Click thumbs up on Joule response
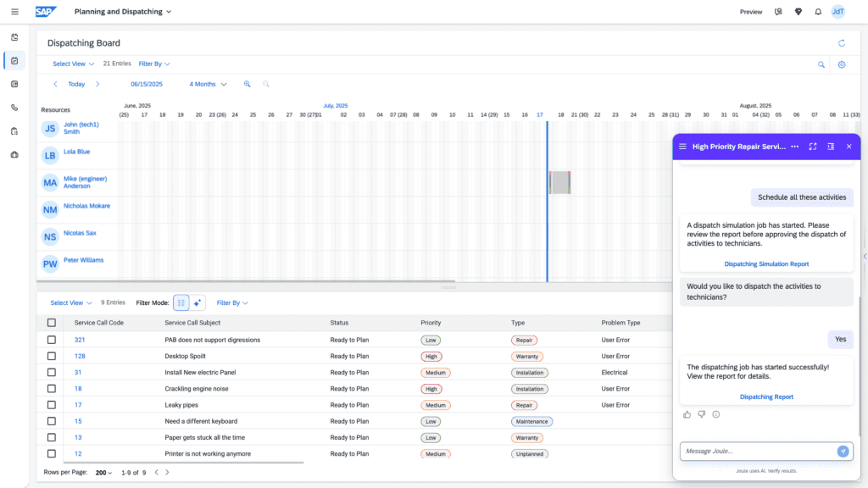868x488 pixels. tap(687, 414)
